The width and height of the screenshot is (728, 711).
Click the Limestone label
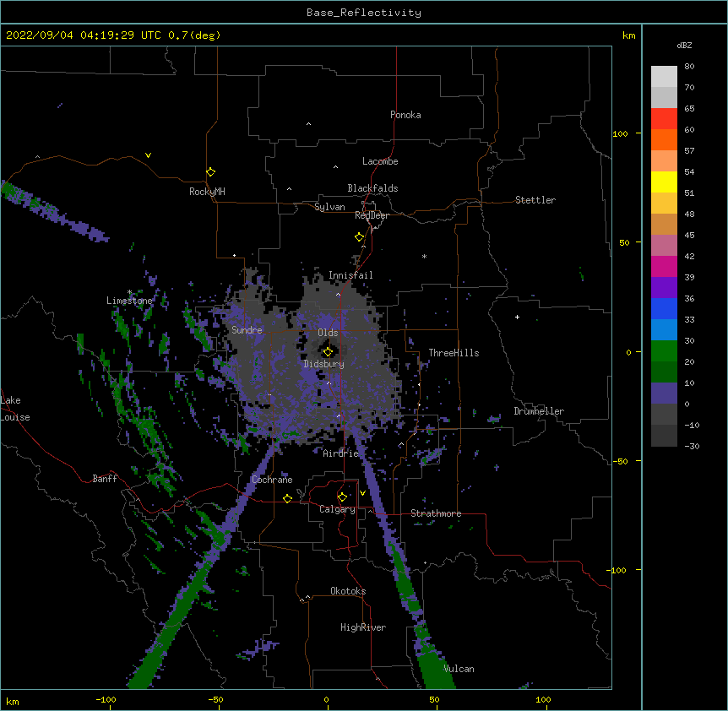click(x=129, y=301)
